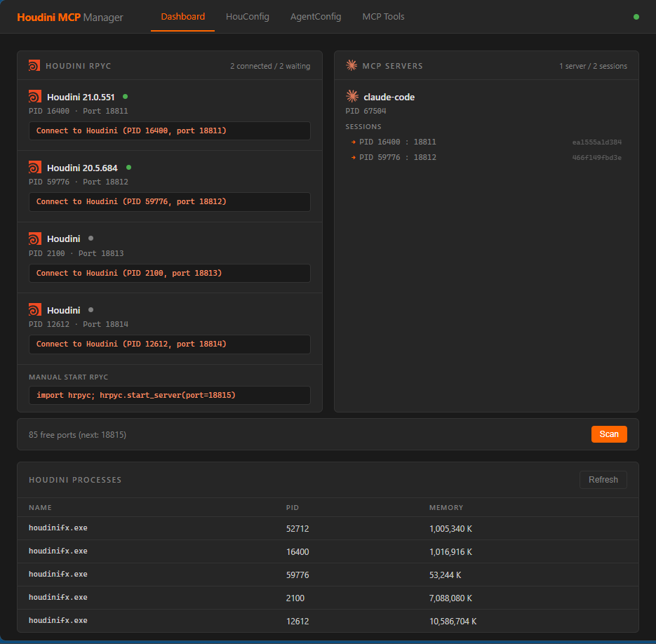Click the MEMORY column header
The image size is (656, 644).
click(x=446, y=508)
